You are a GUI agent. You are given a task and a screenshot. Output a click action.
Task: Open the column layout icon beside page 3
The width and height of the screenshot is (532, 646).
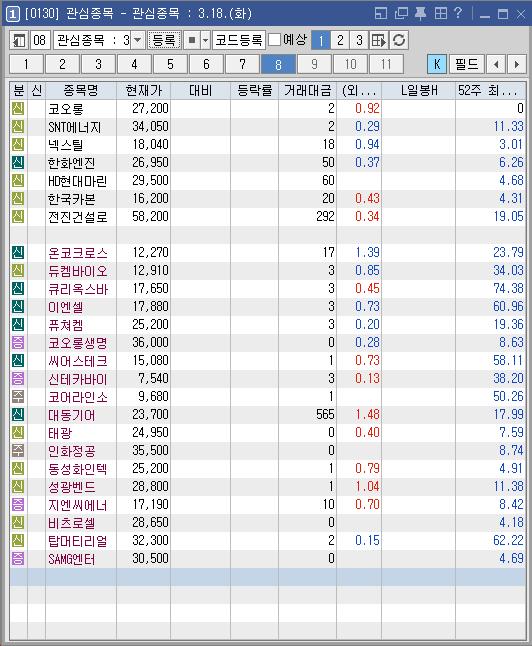click(x=379, y=40)
